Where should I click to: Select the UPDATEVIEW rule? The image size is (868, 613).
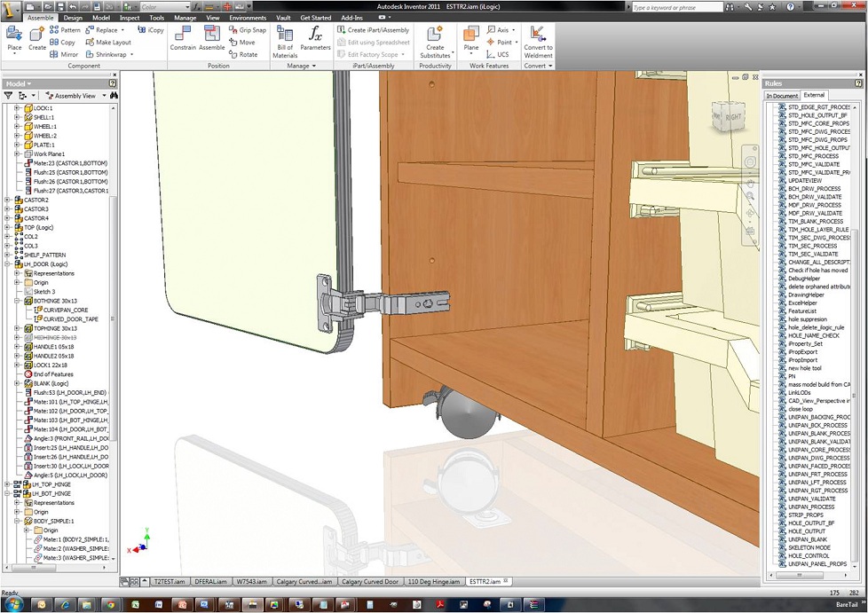click(804, 181)
